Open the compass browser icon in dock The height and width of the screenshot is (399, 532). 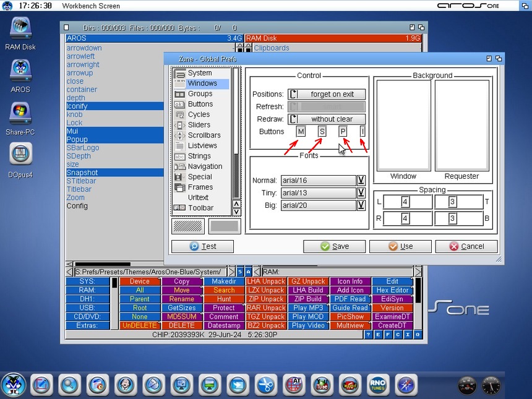pyautogui.click(x=406, y=385)
